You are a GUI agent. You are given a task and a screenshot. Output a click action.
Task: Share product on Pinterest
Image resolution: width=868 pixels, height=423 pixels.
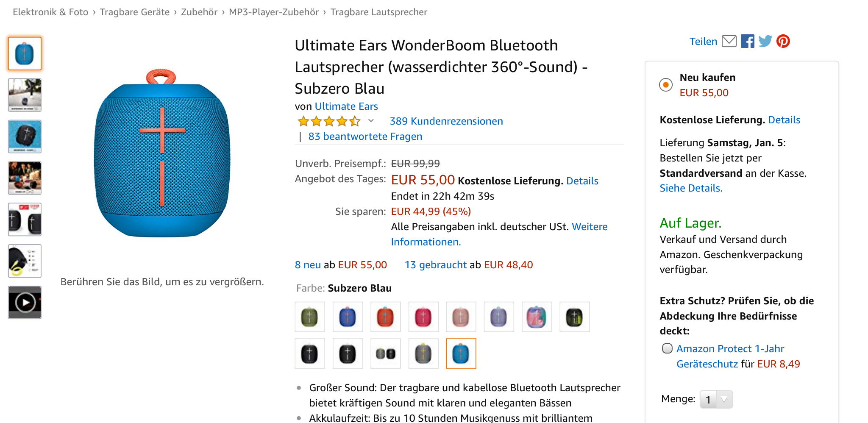[x=783, y=41]
